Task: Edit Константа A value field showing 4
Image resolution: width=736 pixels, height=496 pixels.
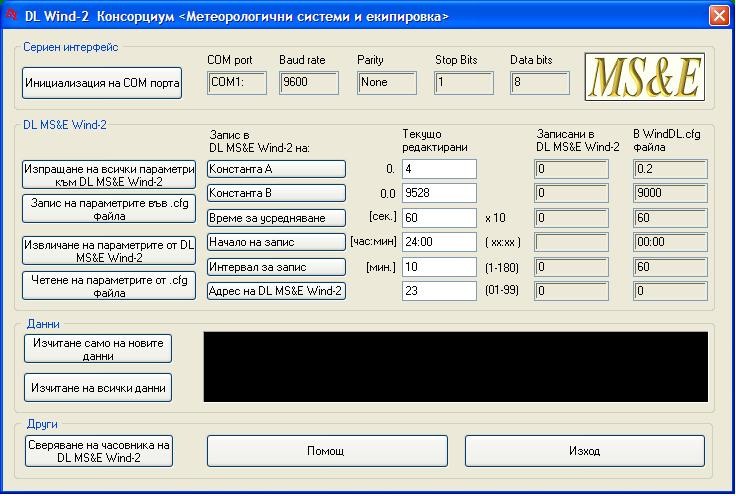Action: click(439, 169)
